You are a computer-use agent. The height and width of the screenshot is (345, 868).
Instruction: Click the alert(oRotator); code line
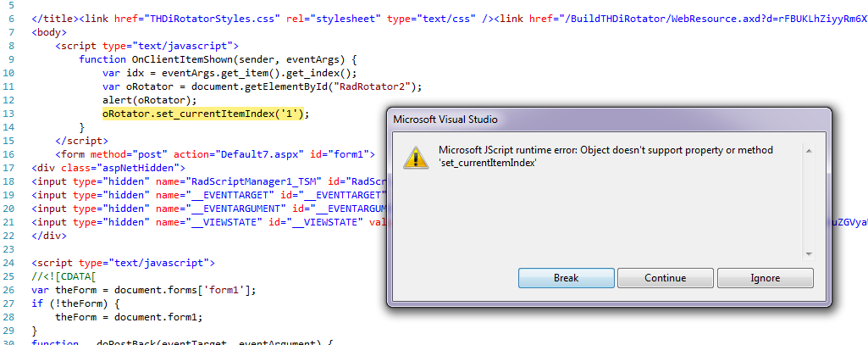tap(149, 100)
